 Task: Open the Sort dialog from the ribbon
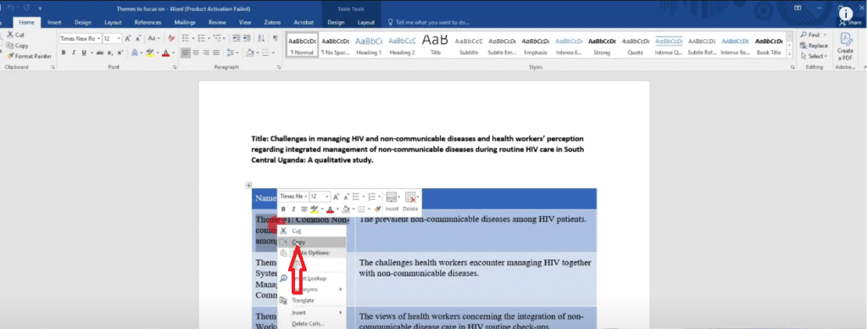click(x=261, y=38)
